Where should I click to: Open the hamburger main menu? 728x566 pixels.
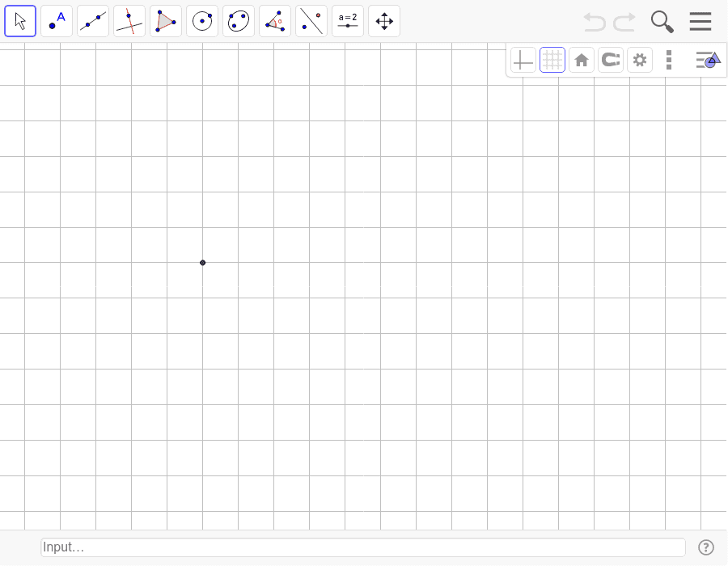[x=700, y=21]
